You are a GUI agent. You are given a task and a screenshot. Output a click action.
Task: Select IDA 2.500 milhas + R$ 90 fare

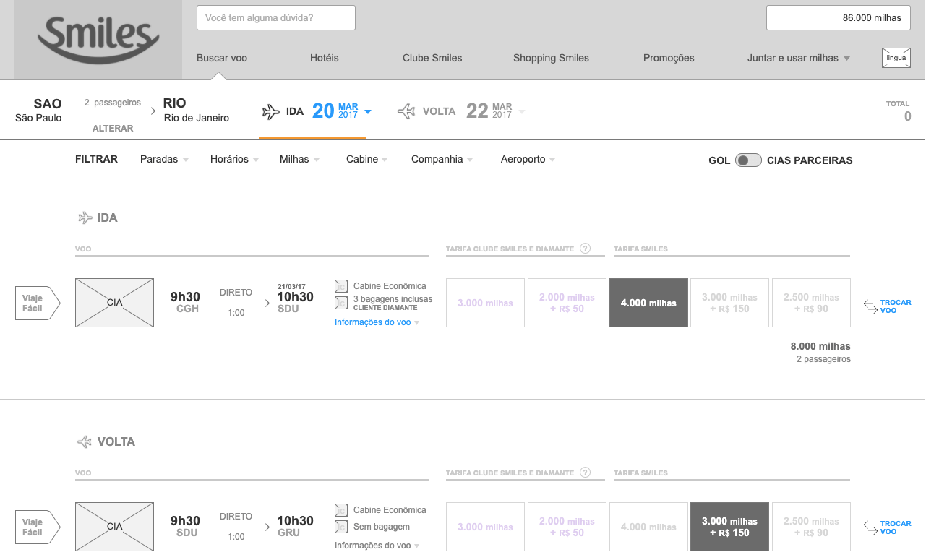(811, 303)
